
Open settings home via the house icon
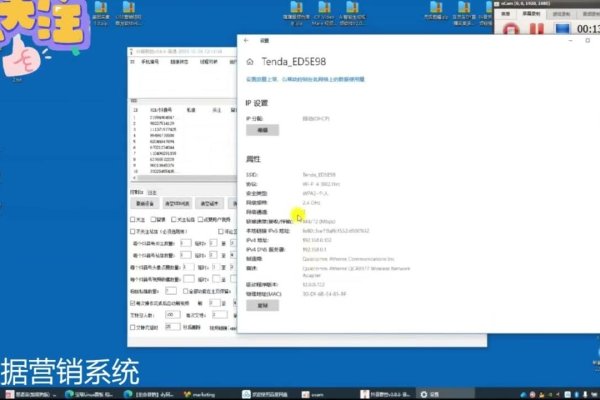point(250,62)
